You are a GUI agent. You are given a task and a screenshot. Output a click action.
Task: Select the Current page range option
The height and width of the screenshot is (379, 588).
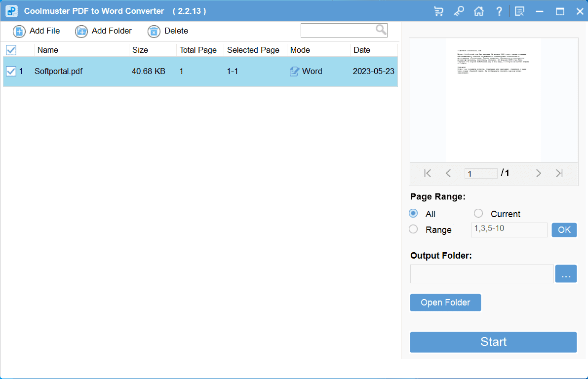coord(478,213)
